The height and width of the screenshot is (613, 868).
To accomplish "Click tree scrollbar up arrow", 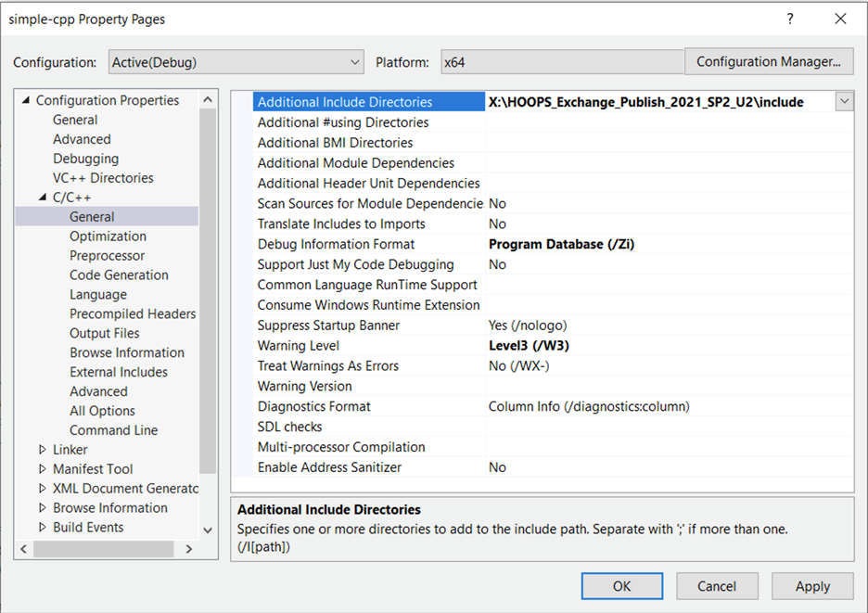I will (x=208, y=99).
